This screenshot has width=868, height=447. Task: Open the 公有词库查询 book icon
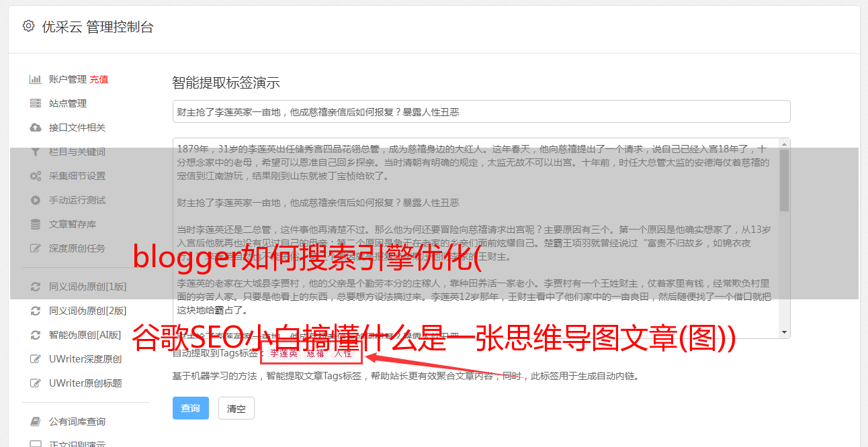coord(36,421)
